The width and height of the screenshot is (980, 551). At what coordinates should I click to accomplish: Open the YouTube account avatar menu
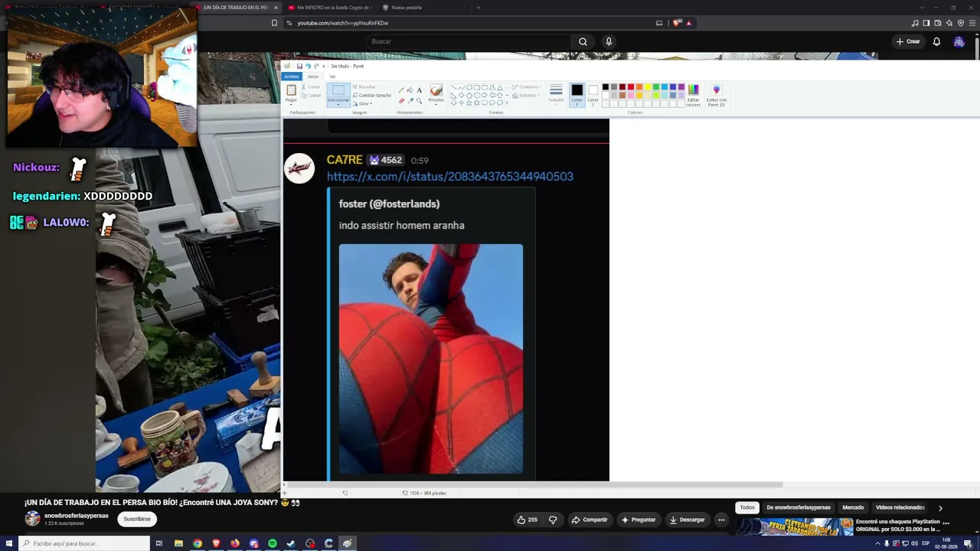click(x=959, y=41)
